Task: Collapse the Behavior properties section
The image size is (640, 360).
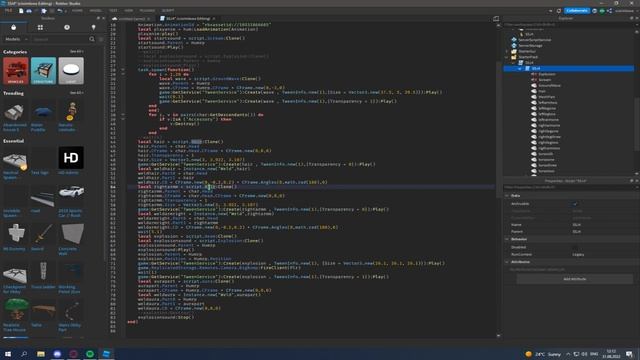Action: click(507, 239)
